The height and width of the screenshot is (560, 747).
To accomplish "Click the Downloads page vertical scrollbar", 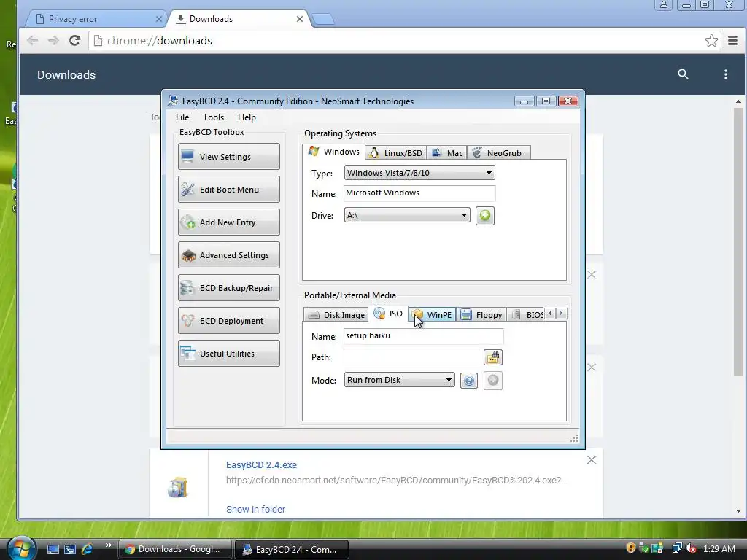I will pos(738,242).
